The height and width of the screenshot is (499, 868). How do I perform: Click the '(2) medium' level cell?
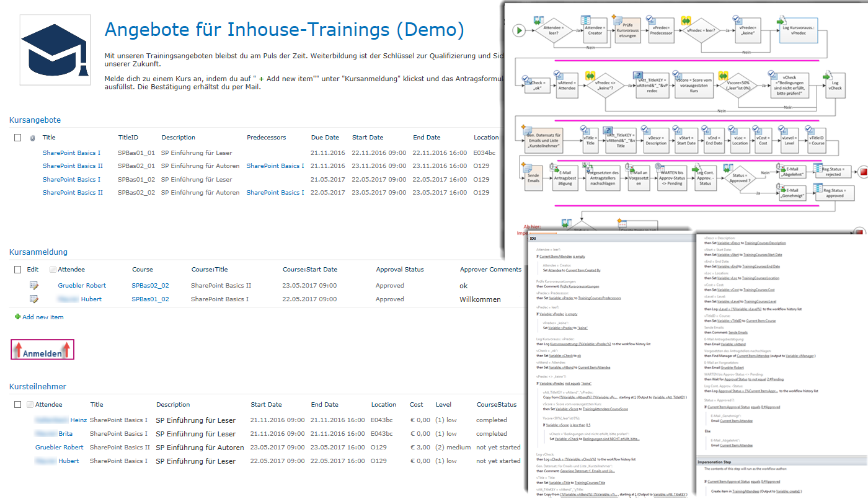point(453,448)
